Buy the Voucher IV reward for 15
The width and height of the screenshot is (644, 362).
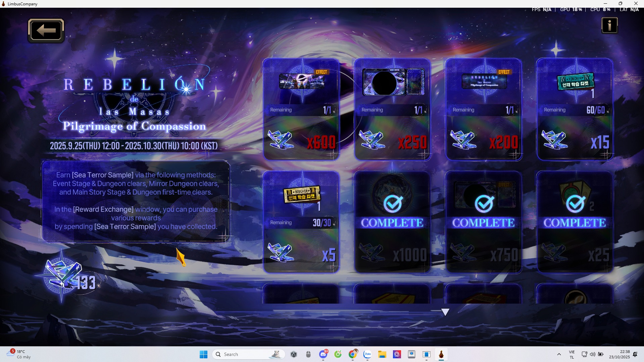pos(575,109)
